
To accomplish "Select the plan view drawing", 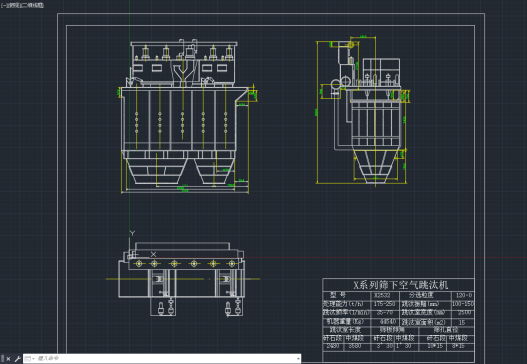I will click(182, 279).
